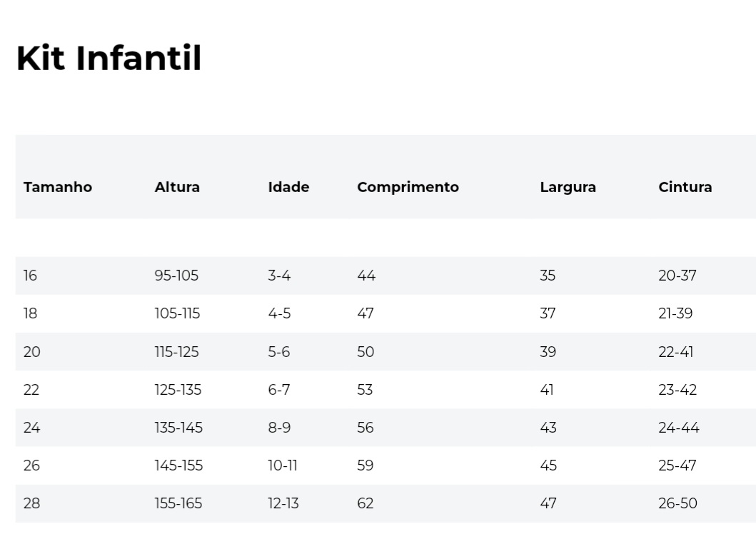The width and height of the screenshot is (756, 559).
Task: Click the Comprimento value 53
Action: (x=365, y=390)
